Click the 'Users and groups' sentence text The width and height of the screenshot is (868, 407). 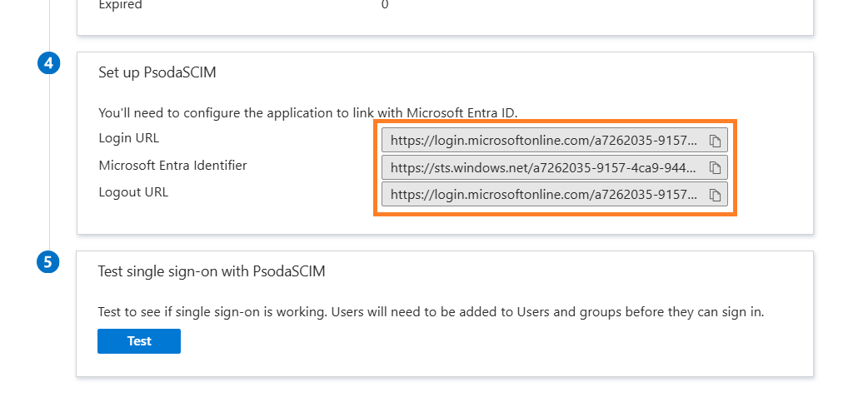click(431, 313)
